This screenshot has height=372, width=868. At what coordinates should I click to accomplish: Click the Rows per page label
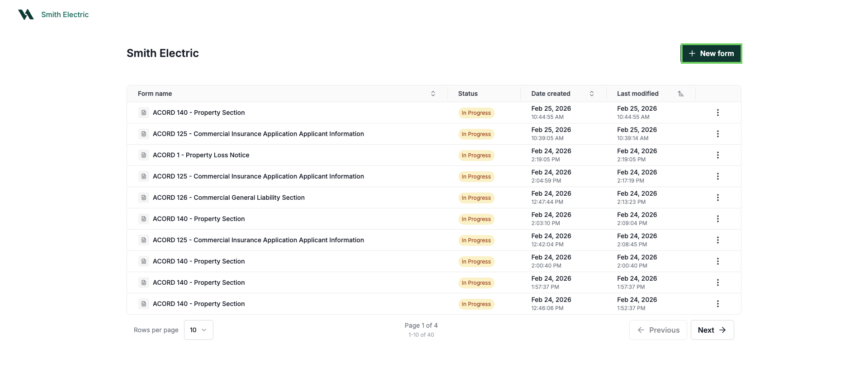coord(156,330)
